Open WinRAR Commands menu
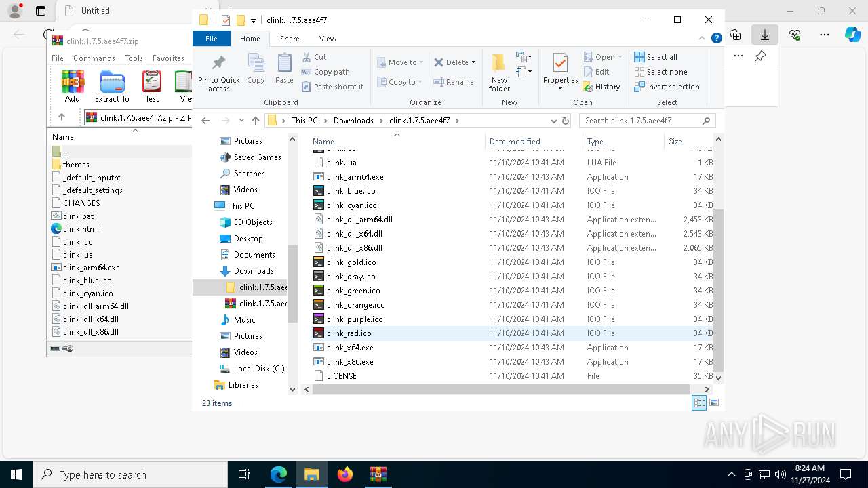The image size is (868, 488). point(94,58)
